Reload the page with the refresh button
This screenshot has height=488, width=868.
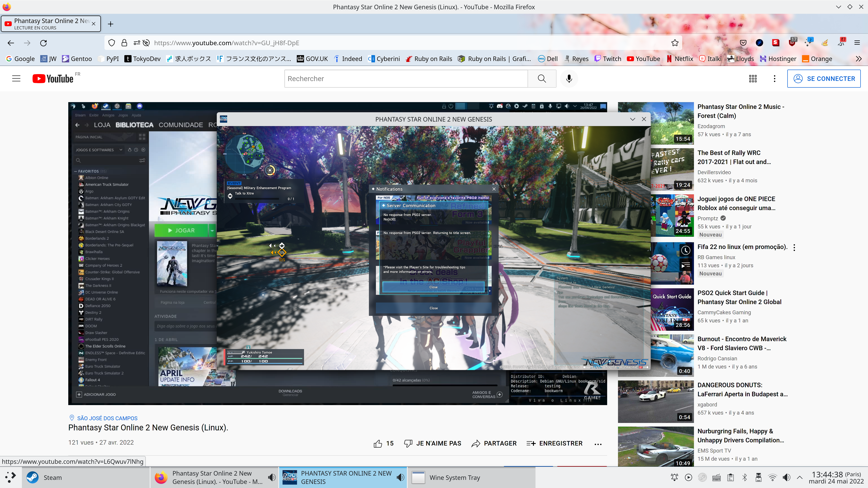(x=43, y=43)
